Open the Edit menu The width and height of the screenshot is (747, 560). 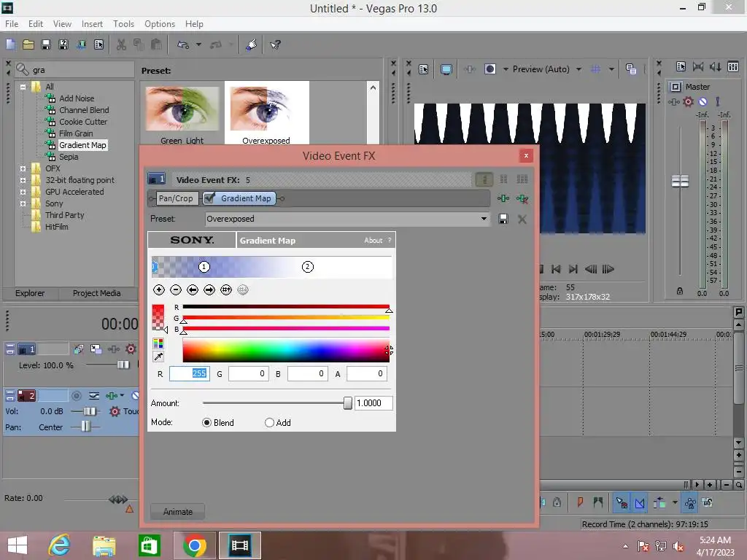pyautogui.click(x=36, y=24)
